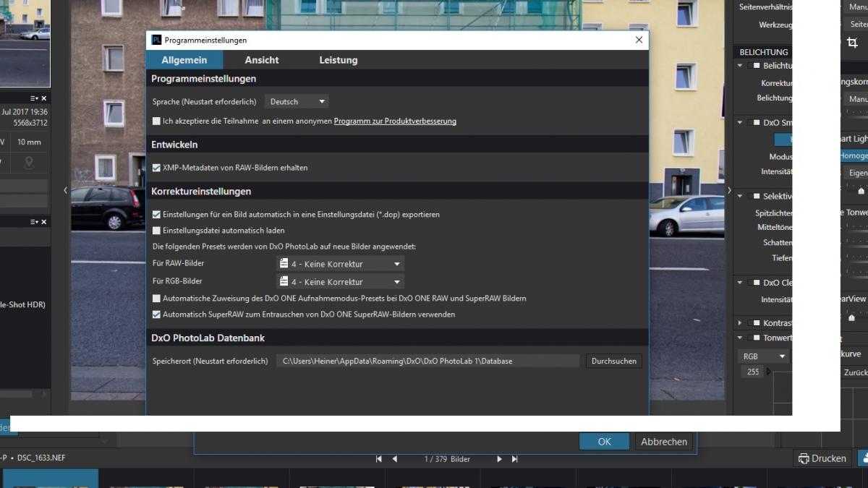
Task: Collapse the DxO ClearView section triangle
Action: tap(740, 283)
